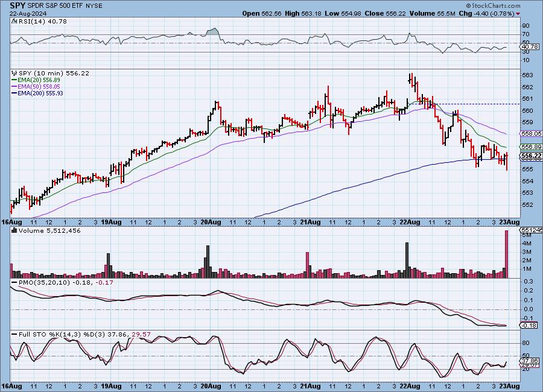Click the 551245 volume tag on axis
543x392 pixels.
[531, 230]
